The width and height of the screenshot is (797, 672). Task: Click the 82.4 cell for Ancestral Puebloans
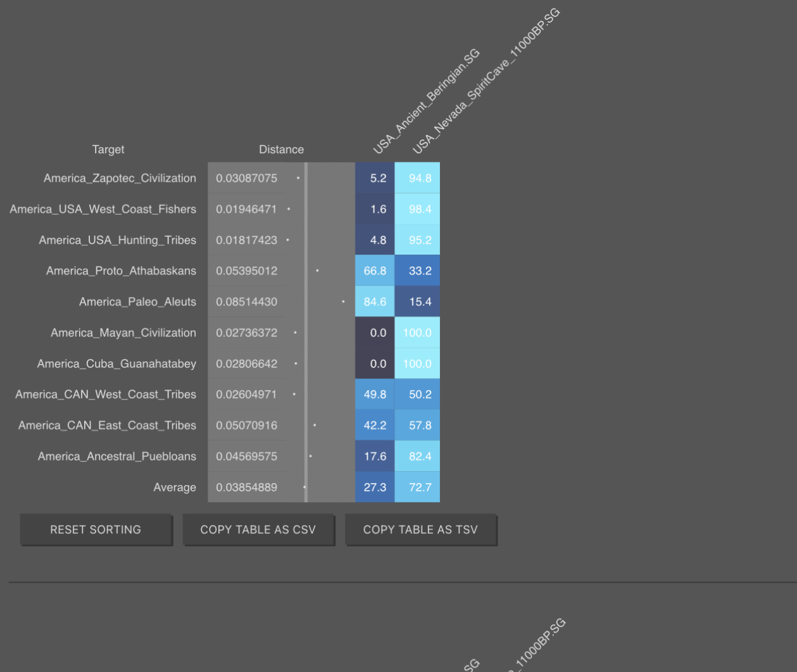click(417, 456)
